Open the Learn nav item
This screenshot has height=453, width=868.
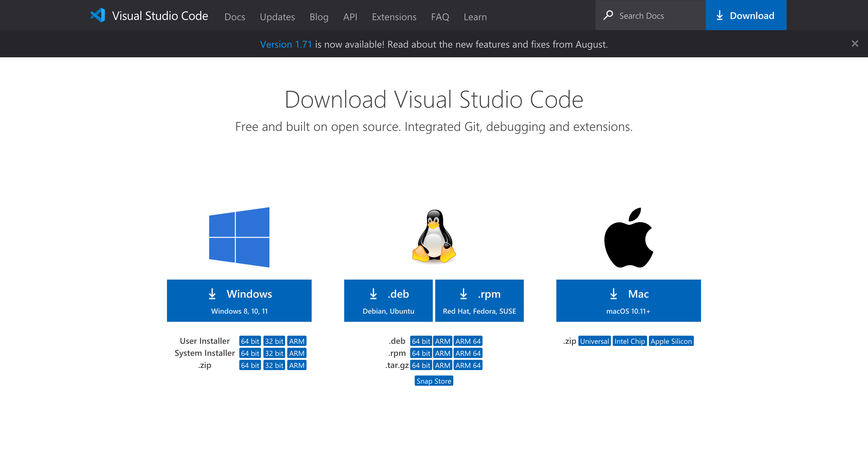coord(475,17)
